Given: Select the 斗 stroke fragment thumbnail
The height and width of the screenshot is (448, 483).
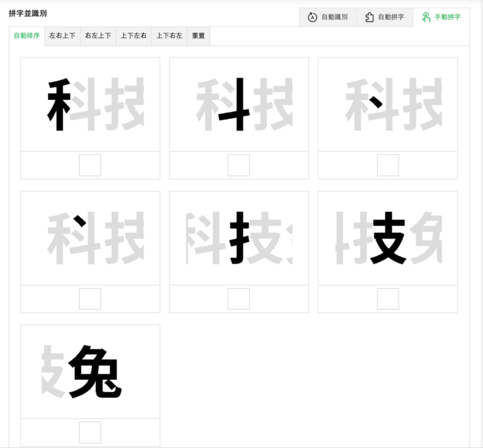Looking at the screenshot, I should pos(239,104).
